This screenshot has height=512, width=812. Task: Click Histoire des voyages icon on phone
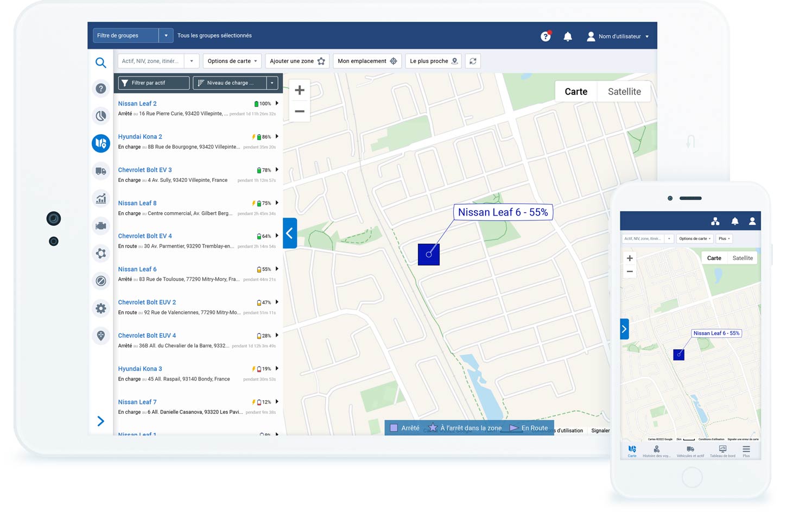[x=656, y=450]
